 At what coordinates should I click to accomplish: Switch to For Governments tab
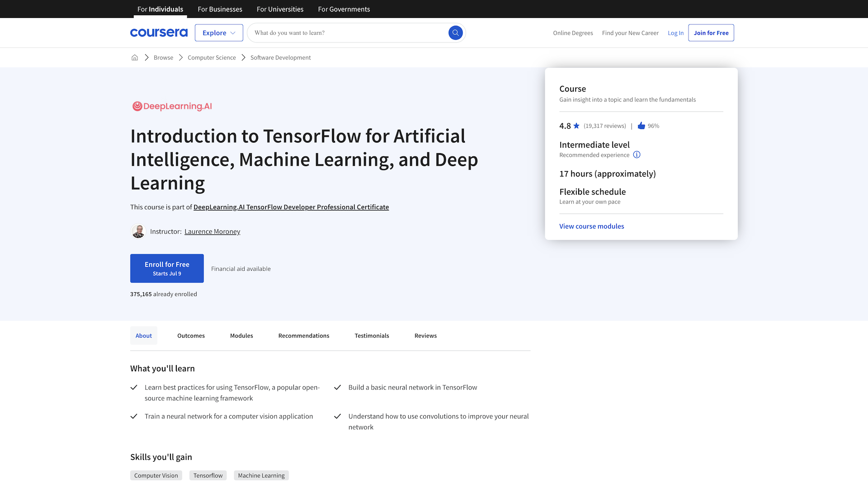pos(344,9)
